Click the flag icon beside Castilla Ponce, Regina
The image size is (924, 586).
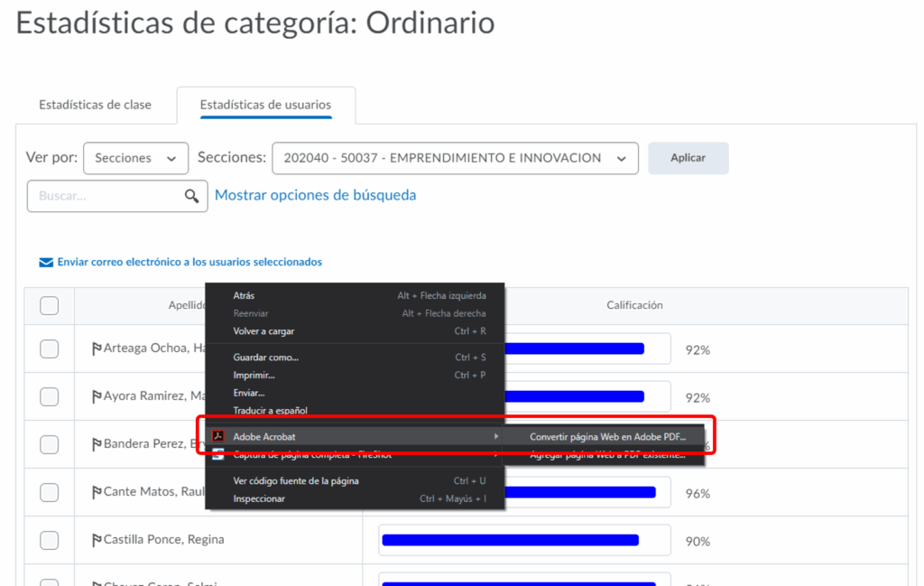[x=97, y=540]
